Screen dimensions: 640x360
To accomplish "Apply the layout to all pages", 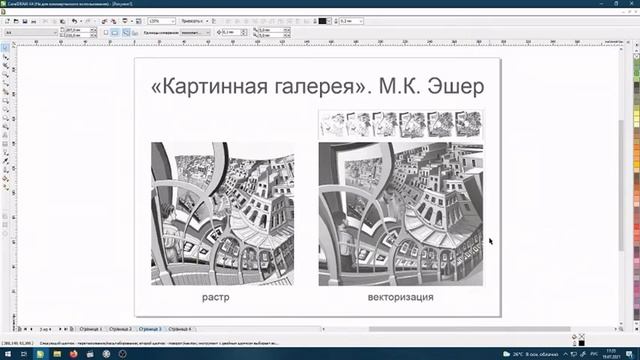I will click(126, 32).
